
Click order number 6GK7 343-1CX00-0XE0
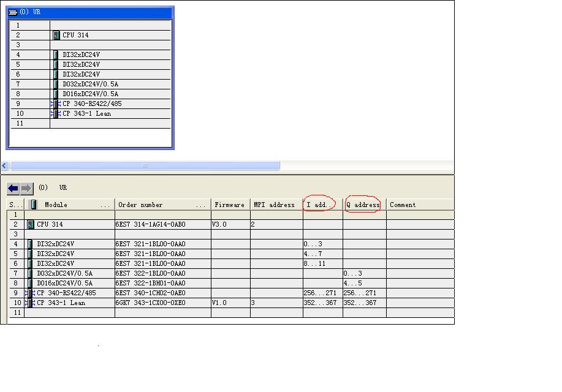[x=151, y=303]
